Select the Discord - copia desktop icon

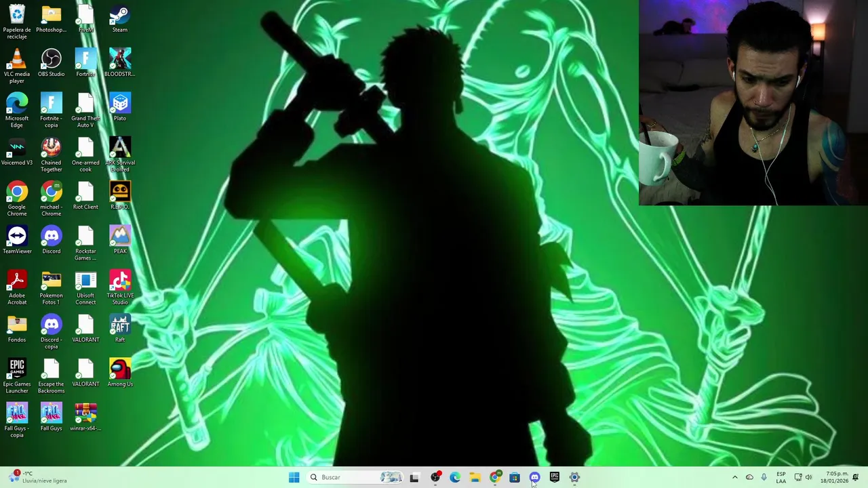point(51,332)
